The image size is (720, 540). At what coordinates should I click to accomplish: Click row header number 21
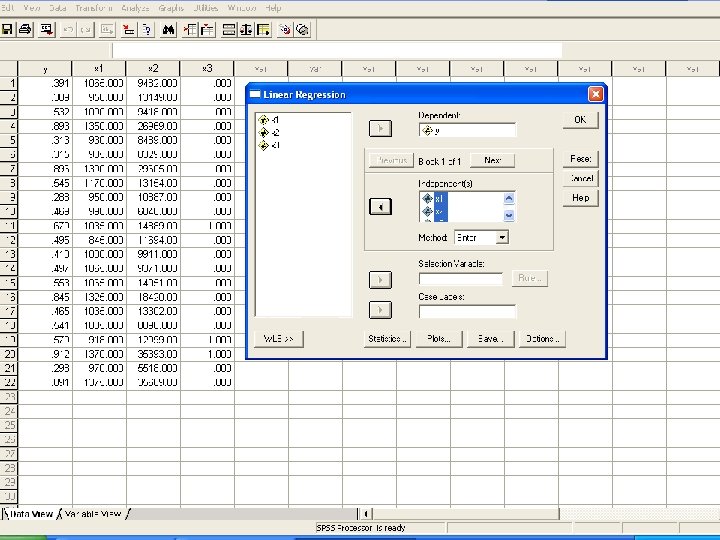[9, 368]
